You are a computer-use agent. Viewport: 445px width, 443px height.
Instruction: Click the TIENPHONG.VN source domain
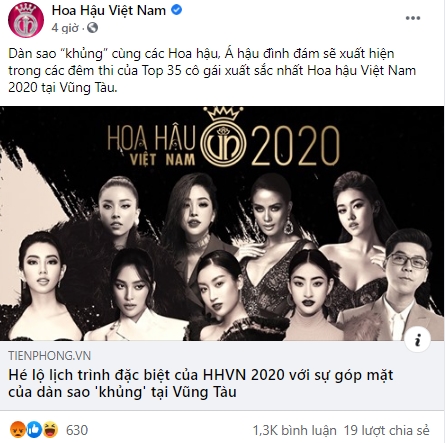click(x=49, y=355)
